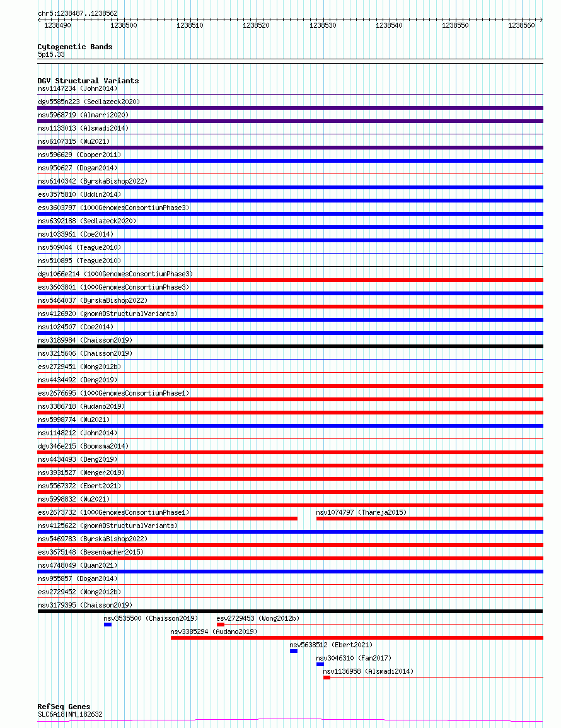Viewport: 561px width, 728px height.
Task: Click the nsv3046310 (Fan2017) variant label
Action: pos(354,658)
